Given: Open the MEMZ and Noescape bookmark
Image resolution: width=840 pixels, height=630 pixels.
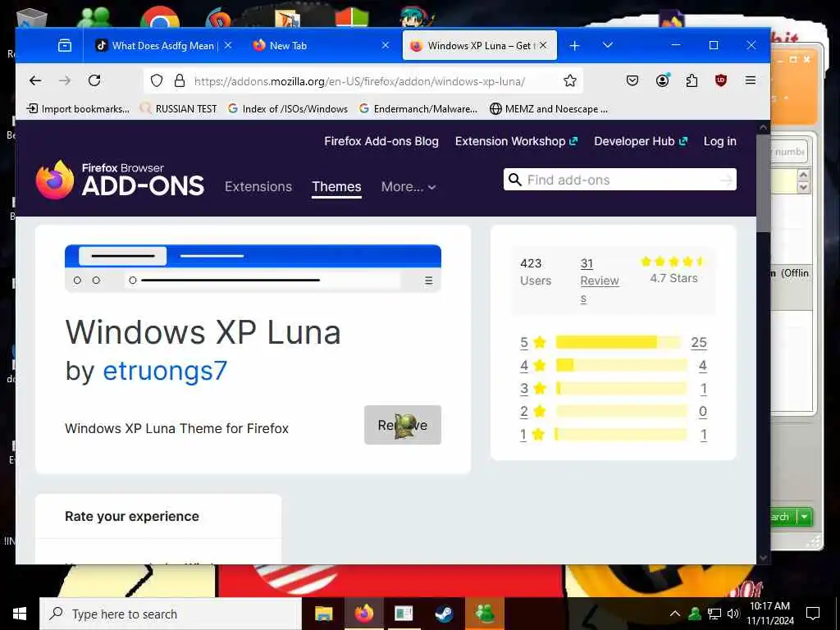Looking at the screenshot, I should click(549, 109).
